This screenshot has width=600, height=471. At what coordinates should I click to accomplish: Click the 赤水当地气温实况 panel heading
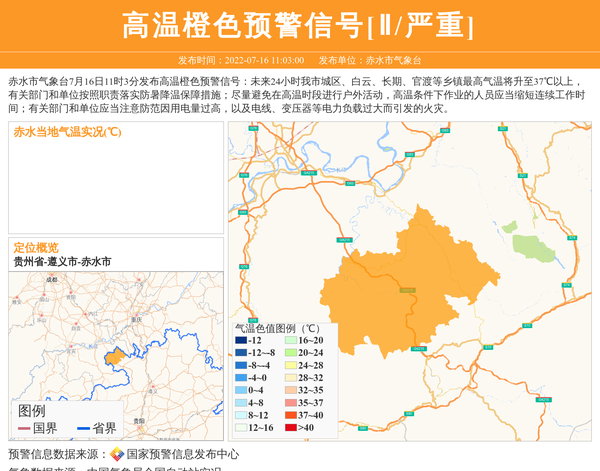point(67,132)
